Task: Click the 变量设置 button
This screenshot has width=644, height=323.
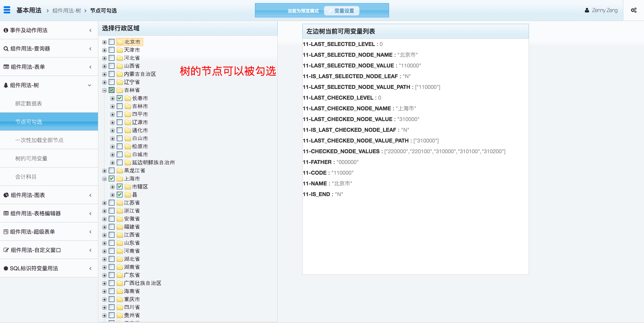Action: pos(341,11)
